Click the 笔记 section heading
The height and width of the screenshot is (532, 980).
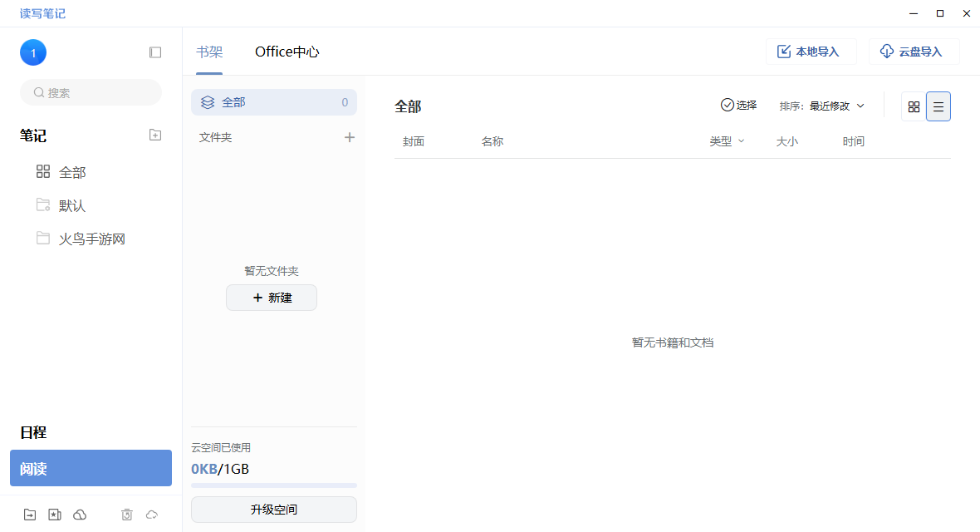[x=33, y=135]
